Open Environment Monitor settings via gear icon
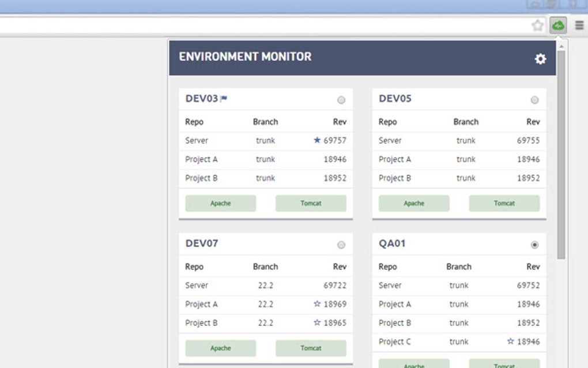The height and width of the screenshot is (368, 588). (540, 58)
